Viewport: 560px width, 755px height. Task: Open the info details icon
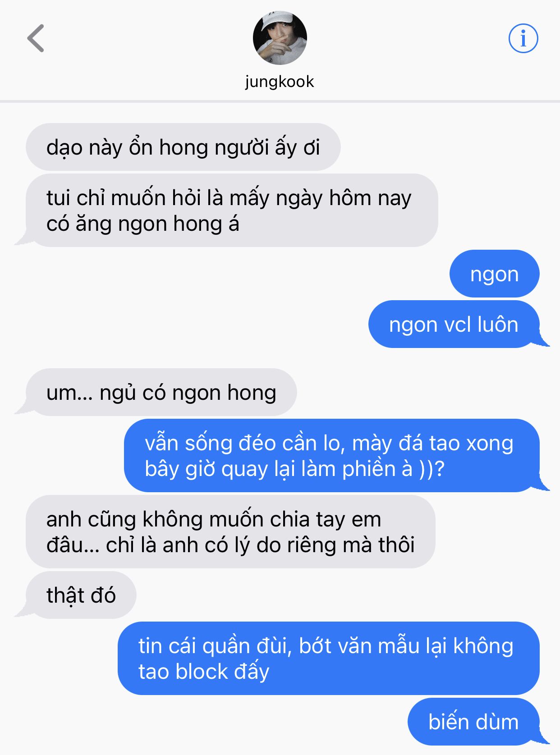[x=523, y=38]
